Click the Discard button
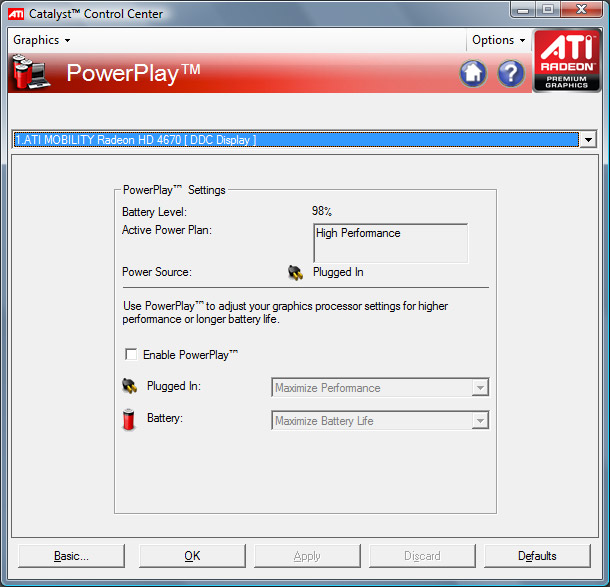 point(422,556)
